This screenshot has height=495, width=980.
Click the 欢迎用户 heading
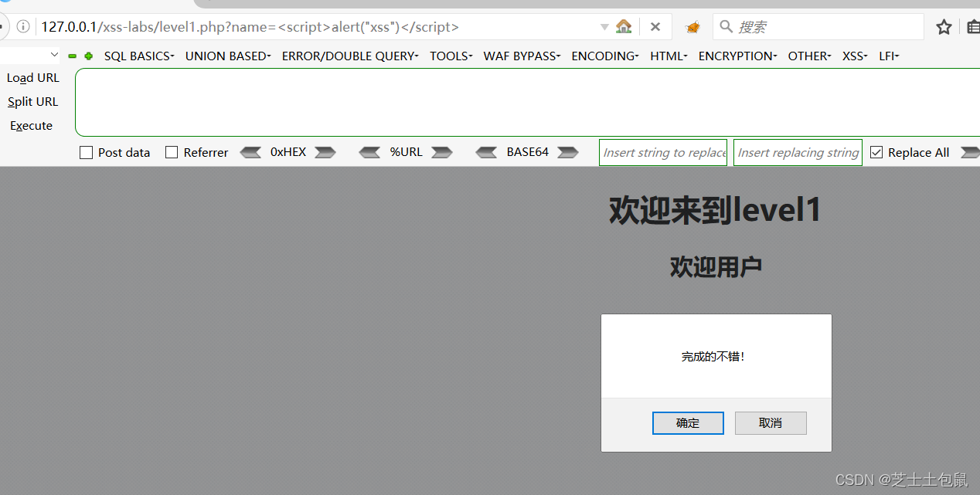pyautogui.click(x=716, y=267)
